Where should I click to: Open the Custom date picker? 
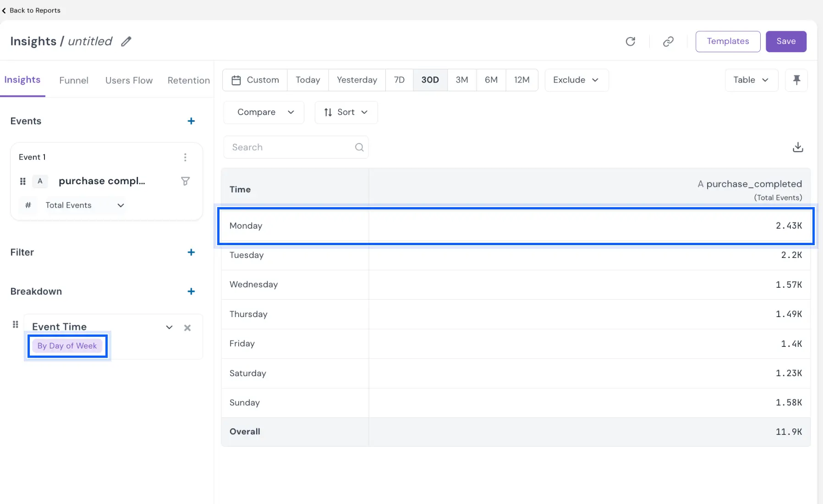point(255,80)
